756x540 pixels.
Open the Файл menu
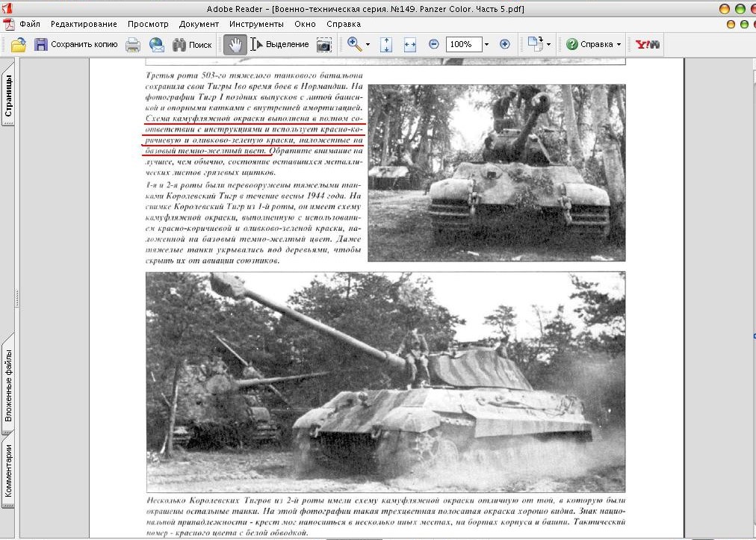pos(30,24)
